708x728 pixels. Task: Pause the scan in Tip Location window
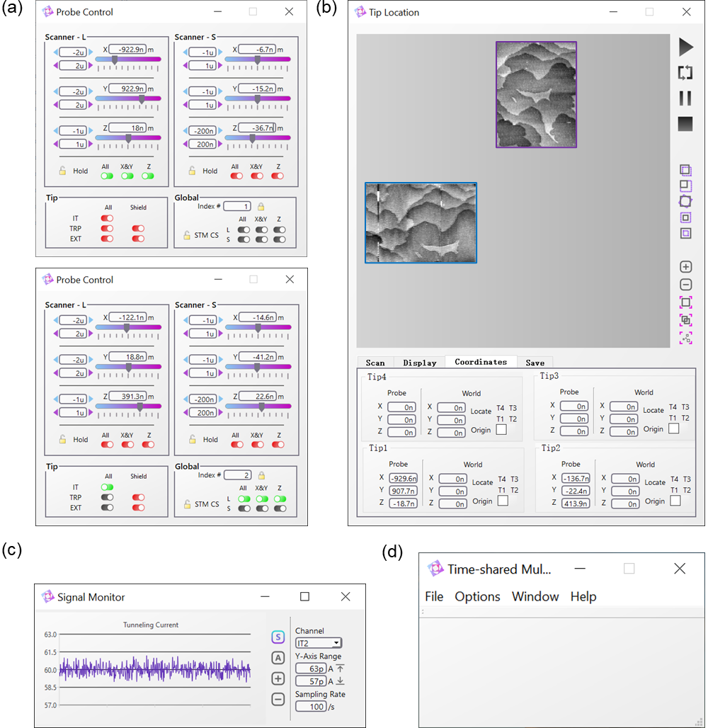pyautogui.click(x=685, y=98)
